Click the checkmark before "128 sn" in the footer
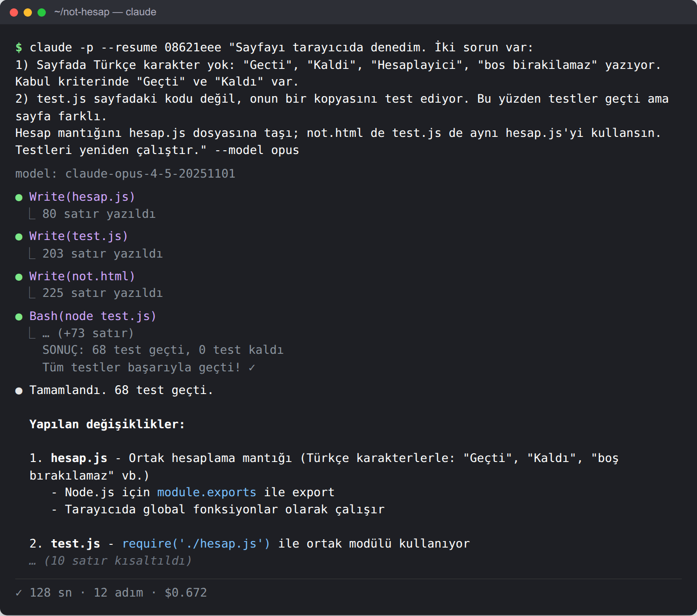Viewport: 697px width, 616px height. coord(19,593)
